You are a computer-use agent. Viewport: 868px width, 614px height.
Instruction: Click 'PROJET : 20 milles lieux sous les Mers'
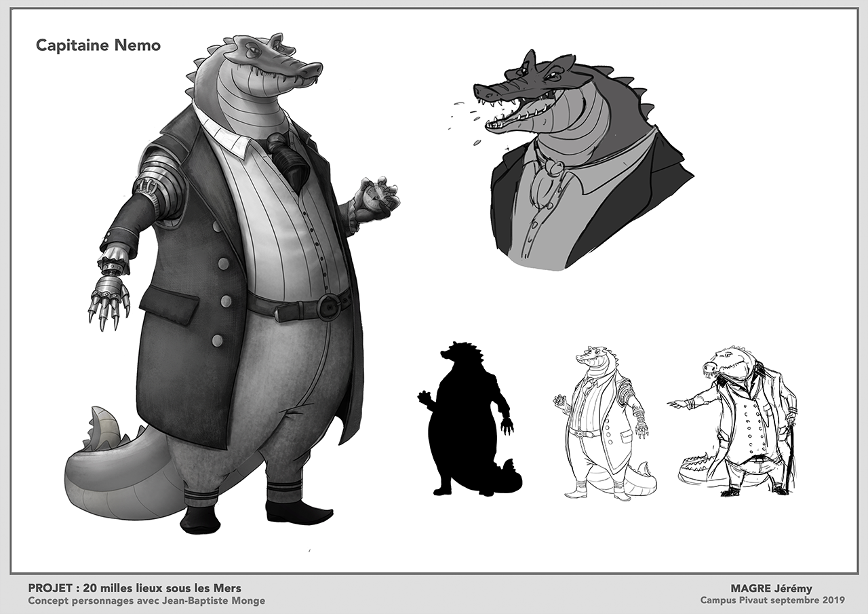pyautogui.click(x=135, y=588)
